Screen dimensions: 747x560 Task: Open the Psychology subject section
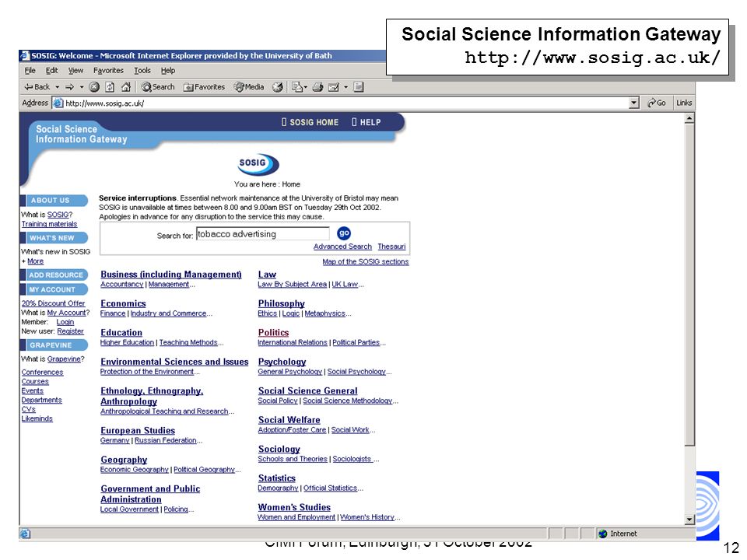[x=282, y=362]
